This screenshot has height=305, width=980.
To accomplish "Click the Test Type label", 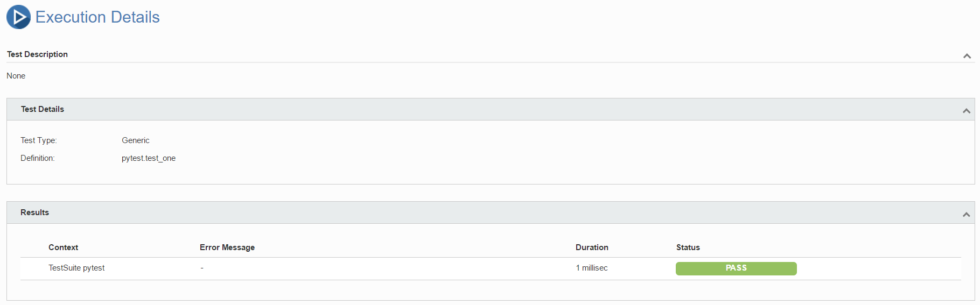I will coord(39,140).
